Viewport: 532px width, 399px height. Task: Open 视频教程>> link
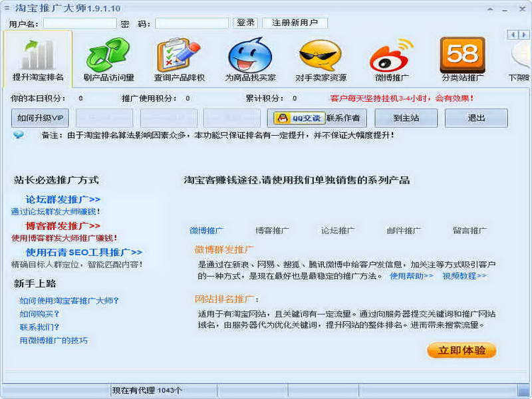(x=464, y=276)
